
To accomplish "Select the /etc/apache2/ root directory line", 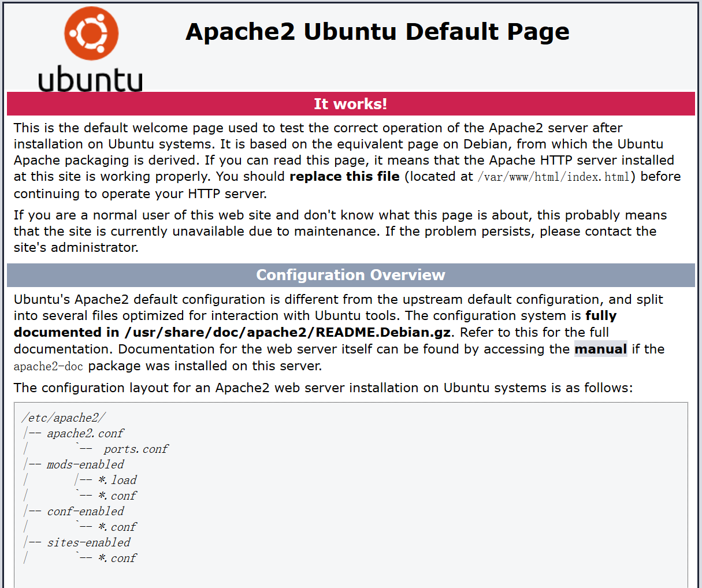I will pos(64,418).
